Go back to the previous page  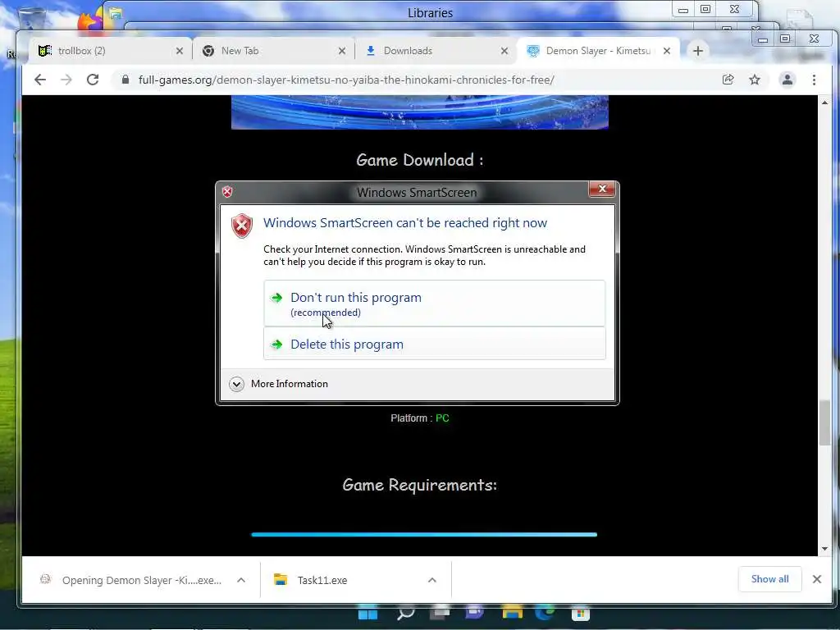[39, 80]
